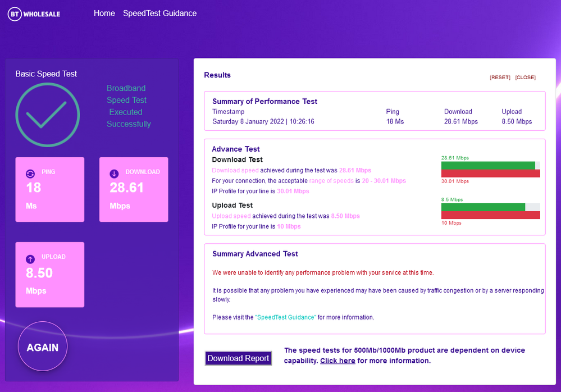Click the RESET link in Results

point(500,78)
